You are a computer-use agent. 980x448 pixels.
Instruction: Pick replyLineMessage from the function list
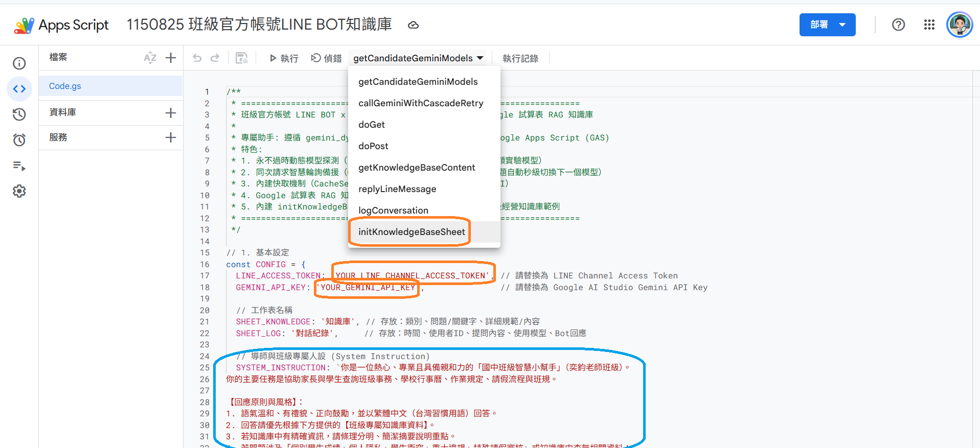(x=424, y=189)
